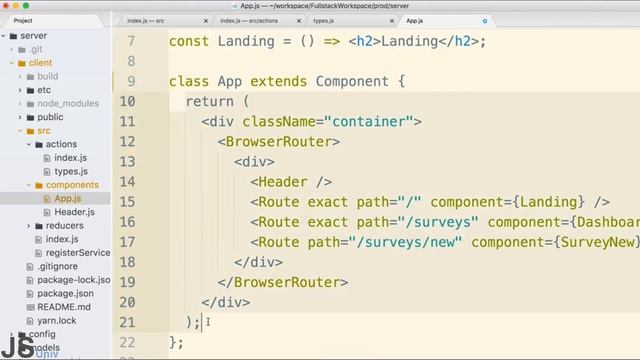
Task: Switch to the Project panel tab
Action: (23, 20)
